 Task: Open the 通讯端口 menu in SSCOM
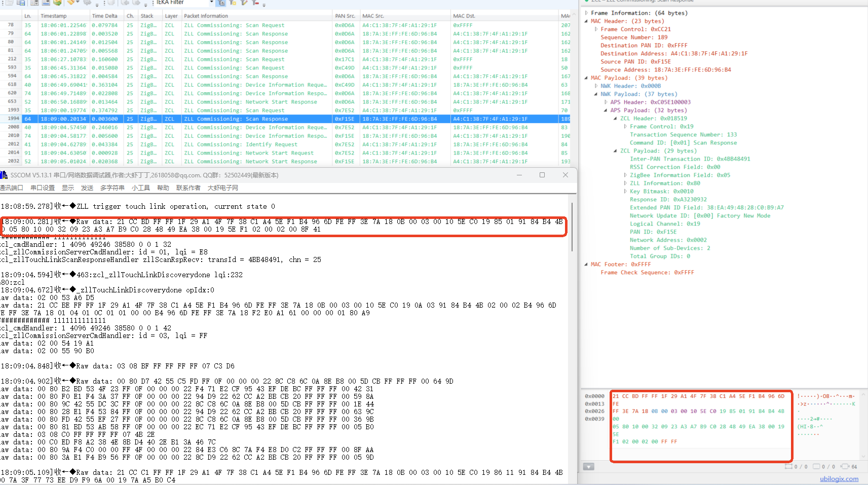coord(12,188)
